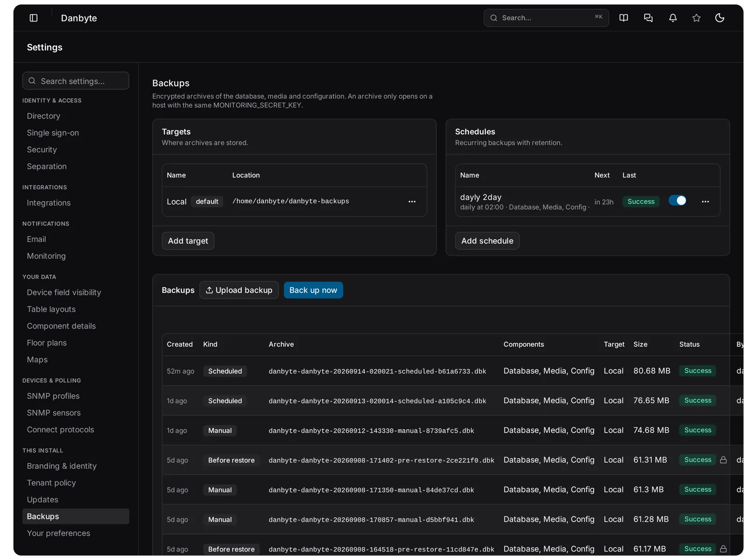The width and height of the screenshot is (748, 560).
Task: Select archive ending d5bbf941.dbk
Action: click(371, 520)
